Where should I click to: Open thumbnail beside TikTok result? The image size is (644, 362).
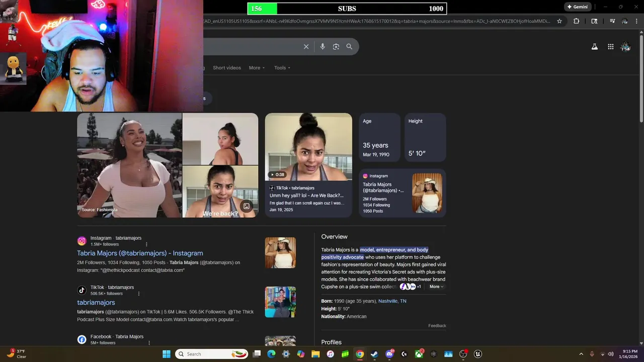[x=280, y=302]
